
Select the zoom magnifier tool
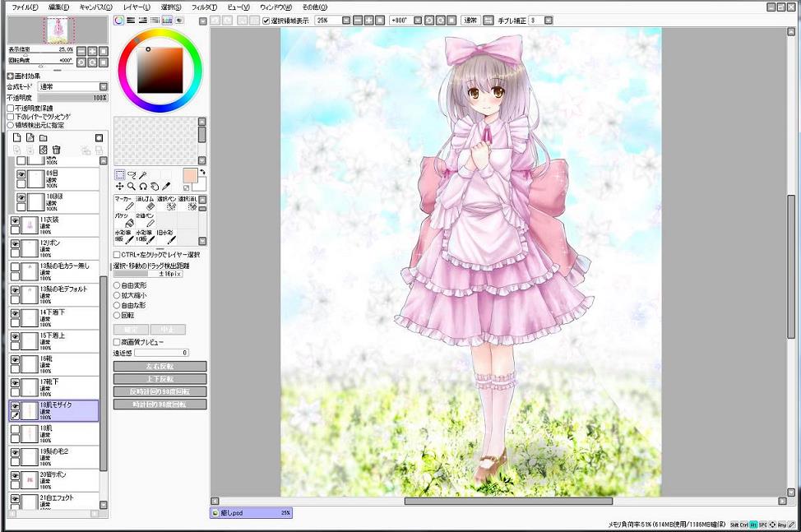tap(131, 187)
